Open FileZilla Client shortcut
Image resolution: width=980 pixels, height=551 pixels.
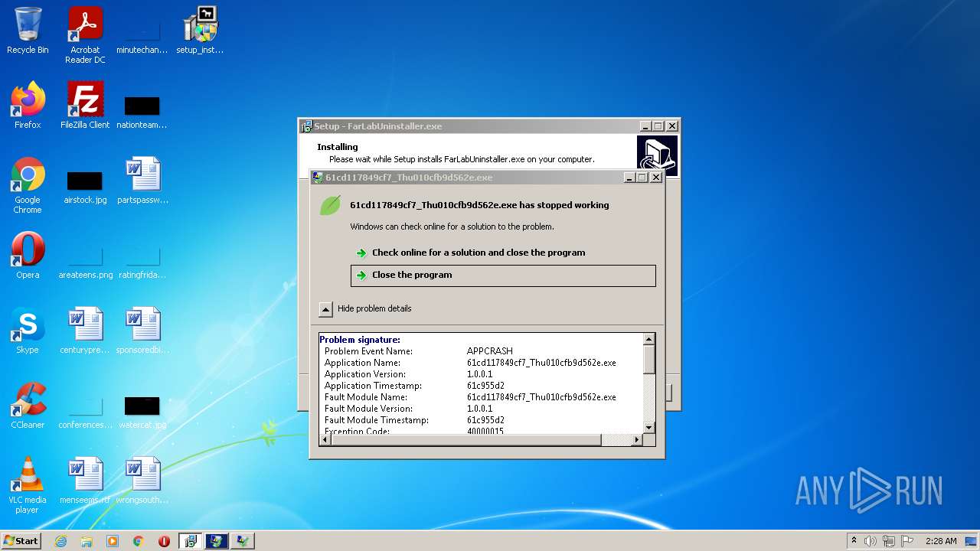pos(85,105)
